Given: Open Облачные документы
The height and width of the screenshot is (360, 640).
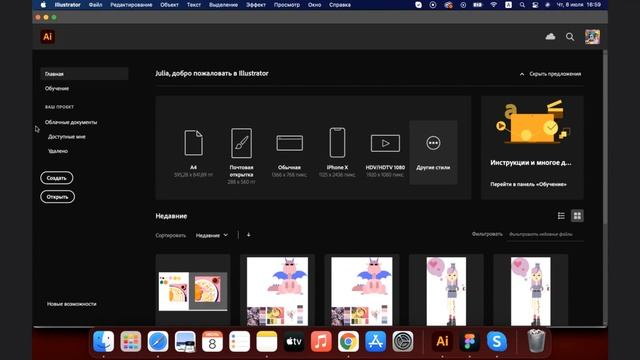Looking at the screenshot, I should (71, 122).
